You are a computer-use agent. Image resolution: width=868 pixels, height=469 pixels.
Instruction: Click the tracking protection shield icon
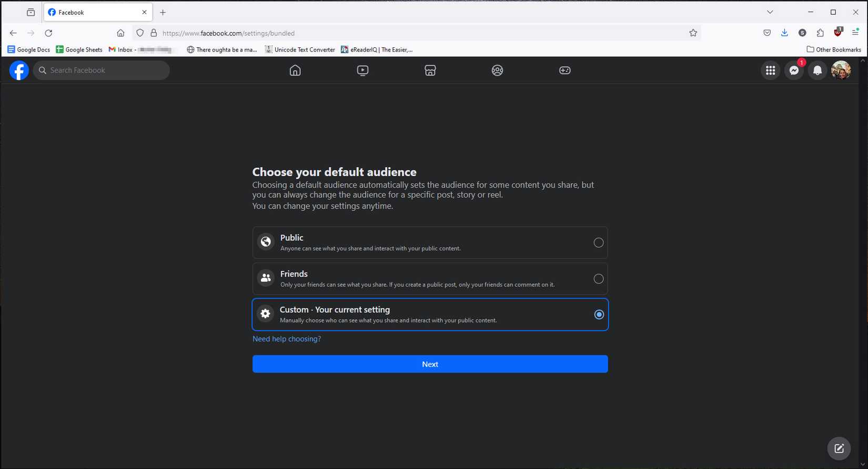click(x=140, y=33)
